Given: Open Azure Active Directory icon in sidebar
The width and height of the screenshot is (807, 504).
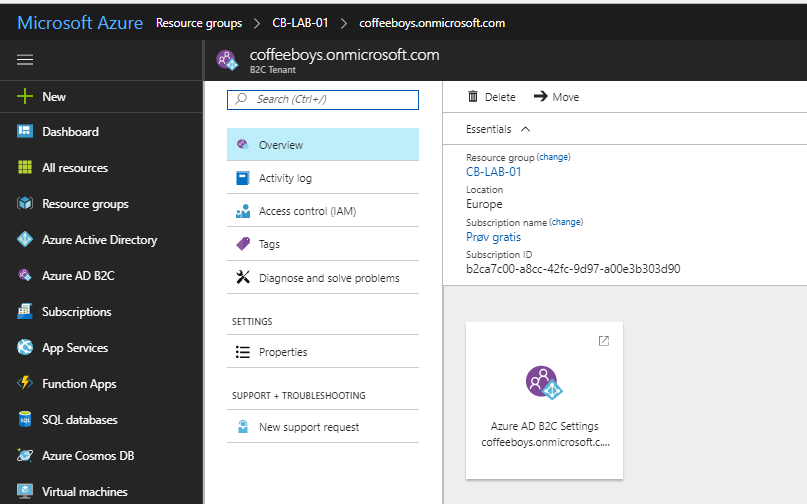Looking at the screenshot, I should click(25, 240).
